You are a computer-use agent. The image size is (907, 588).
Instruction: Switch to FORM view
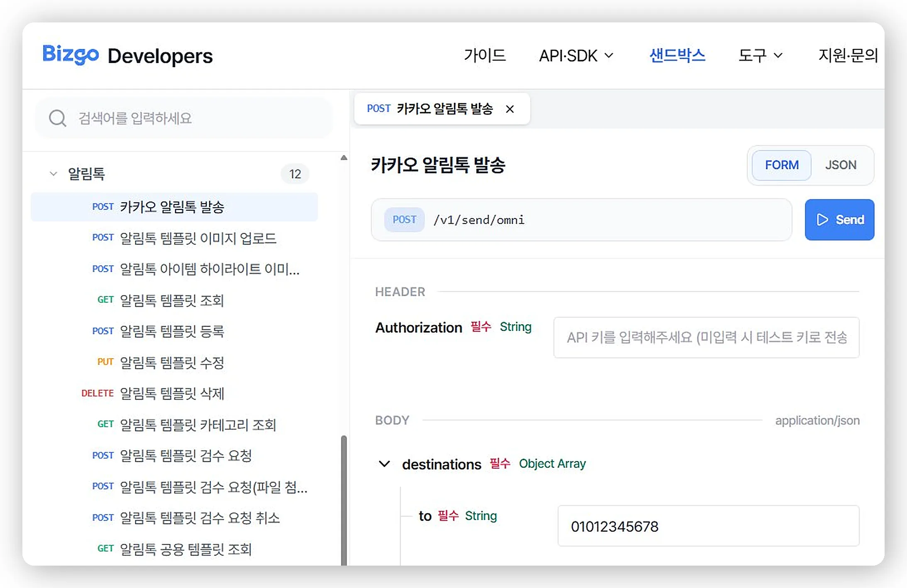(x=781, y=165)
